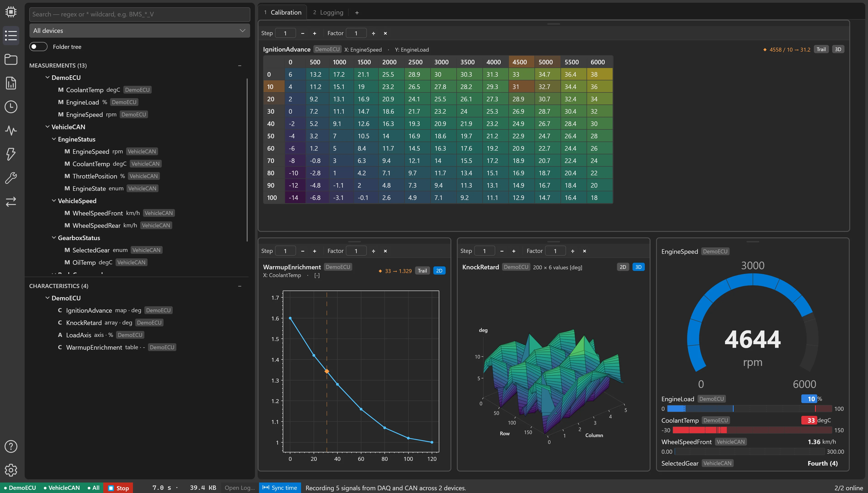
Task: Click the plus step button in KnockRetard panel
Action: (514, 251)
